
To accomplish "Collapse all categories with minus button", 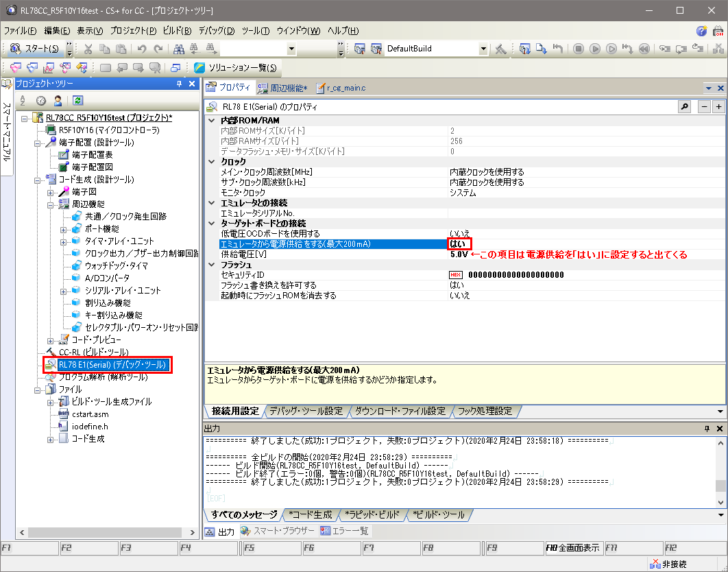I will point(704,107).
